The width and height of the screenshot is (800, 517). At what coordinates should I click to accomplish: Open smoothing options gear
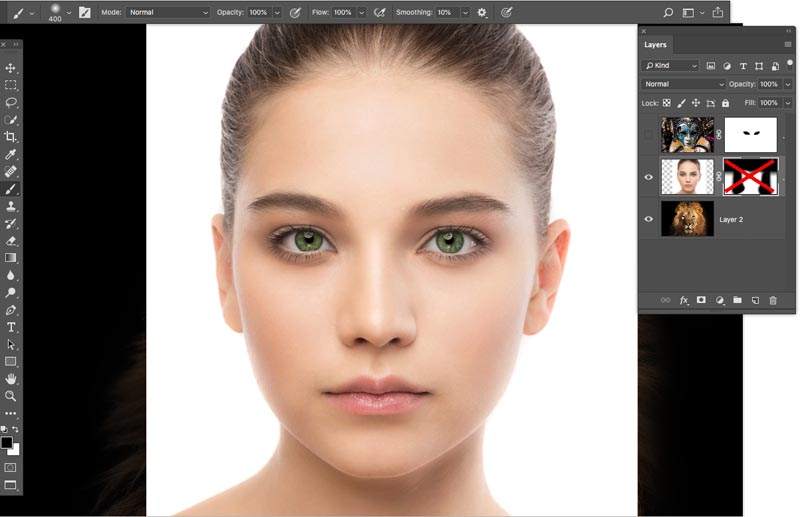pyautogui.click(x=482, y=12)
